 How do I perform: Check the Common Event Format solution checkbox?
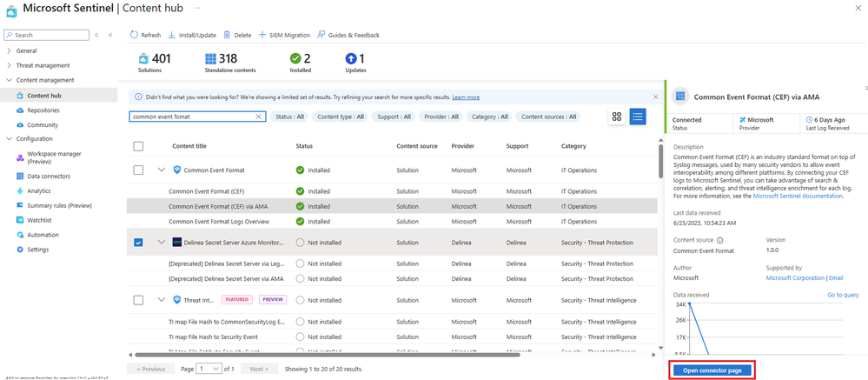coord(138,170)
